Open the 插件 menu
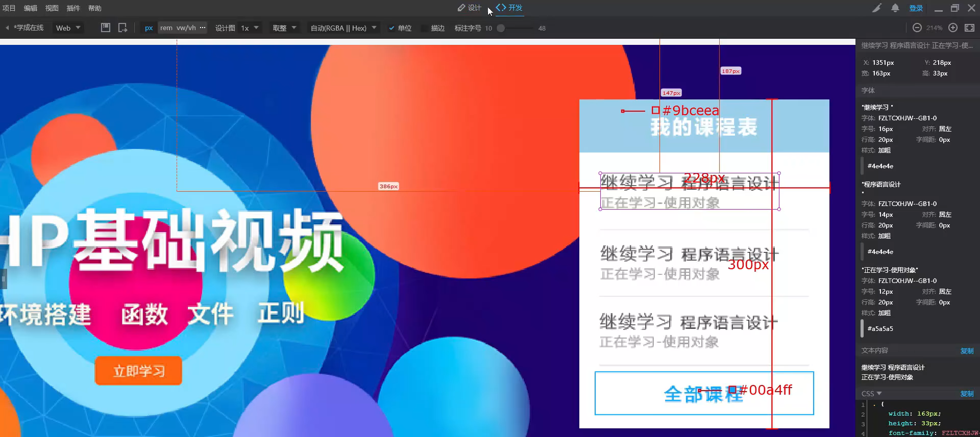Image resolution: width=980 pixels, height=437 pixels. 73,8
